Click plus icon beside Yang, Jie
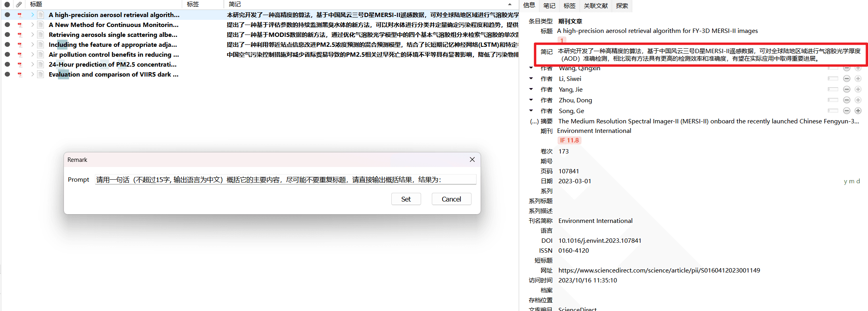 point(858,90)
